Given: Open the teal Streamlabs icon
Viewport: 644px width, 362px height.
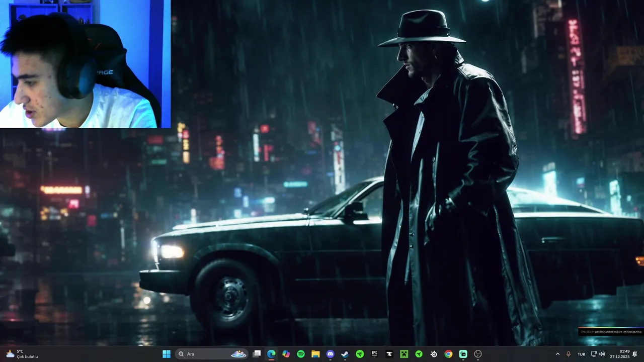Looking at the screenshot, I should coord(463,354).
